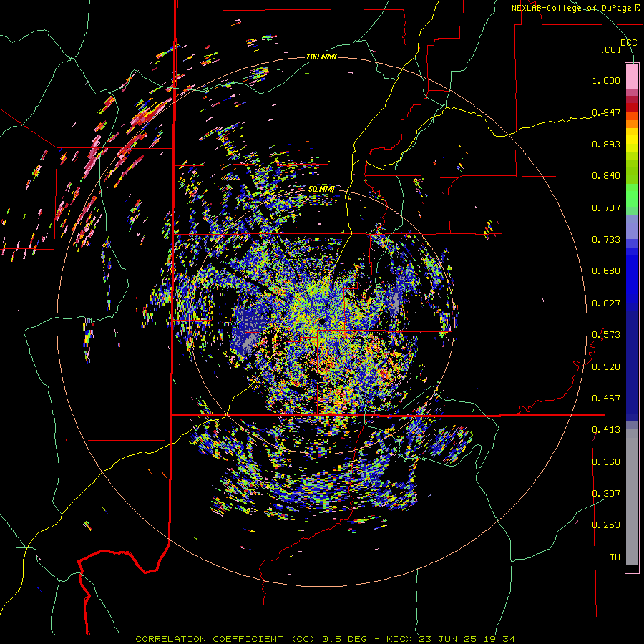Click the 0.413 legend value
Viewport: 644px width, 644px height.
[606, 430]
